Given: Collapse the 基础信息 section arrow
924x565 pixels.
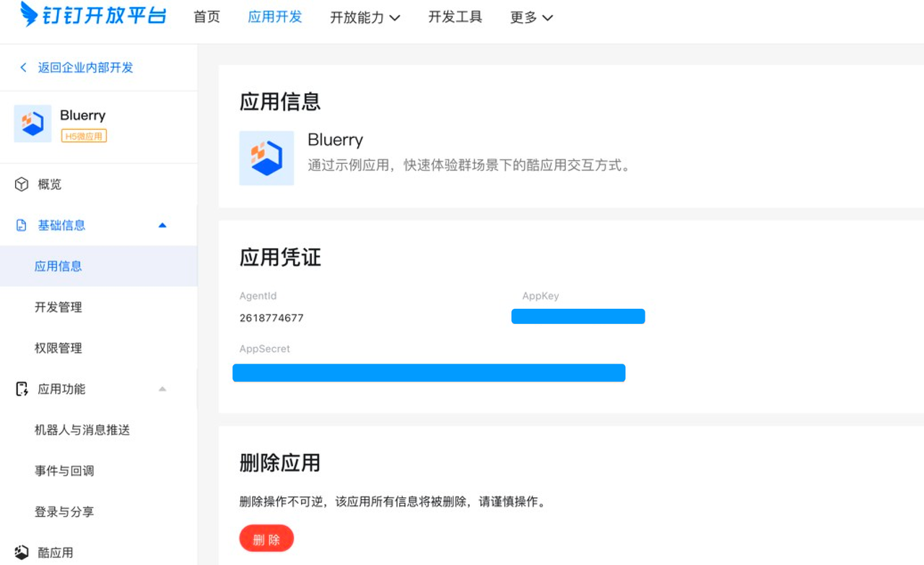Looking at the screenshot, I should tap(162, 225).
